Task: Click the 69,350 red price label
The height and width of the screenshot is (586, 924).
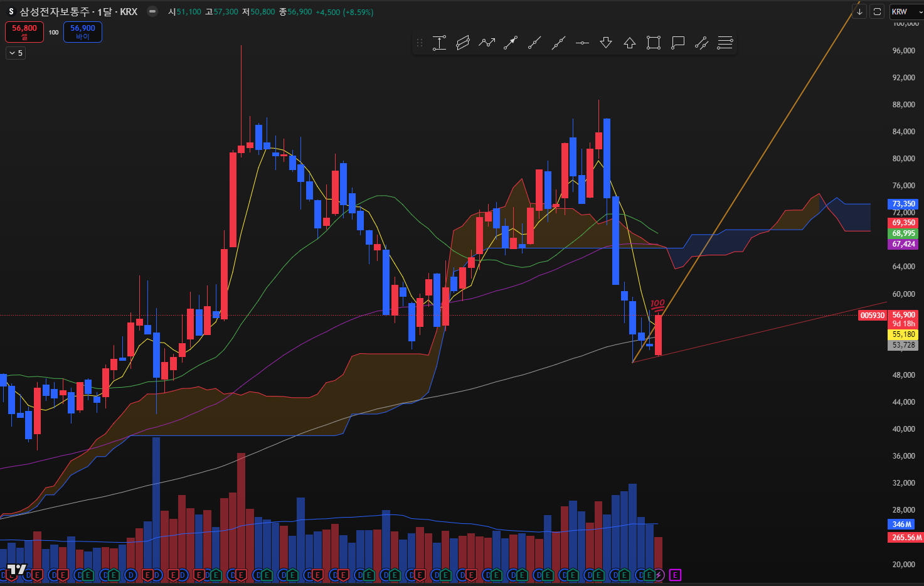Action: pyautogui.click(x=904, y=223)
